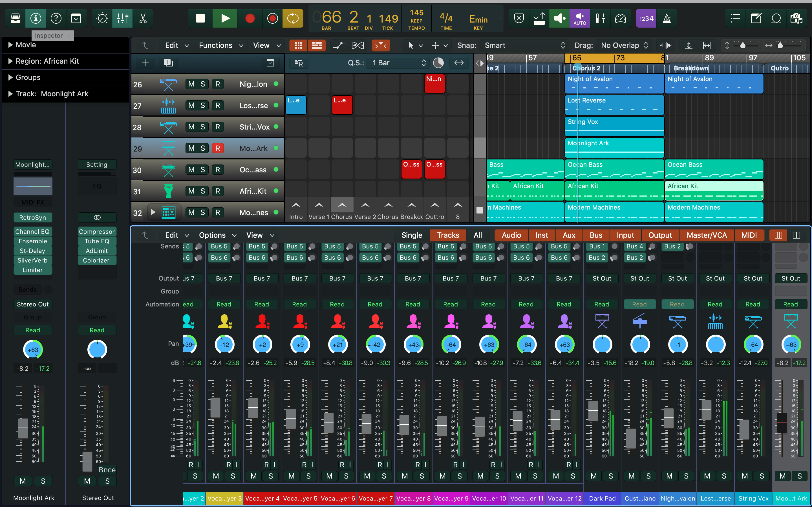Switch mixer to the Single tab
This screenshot has height=507, width=812.
pos(411,235)
